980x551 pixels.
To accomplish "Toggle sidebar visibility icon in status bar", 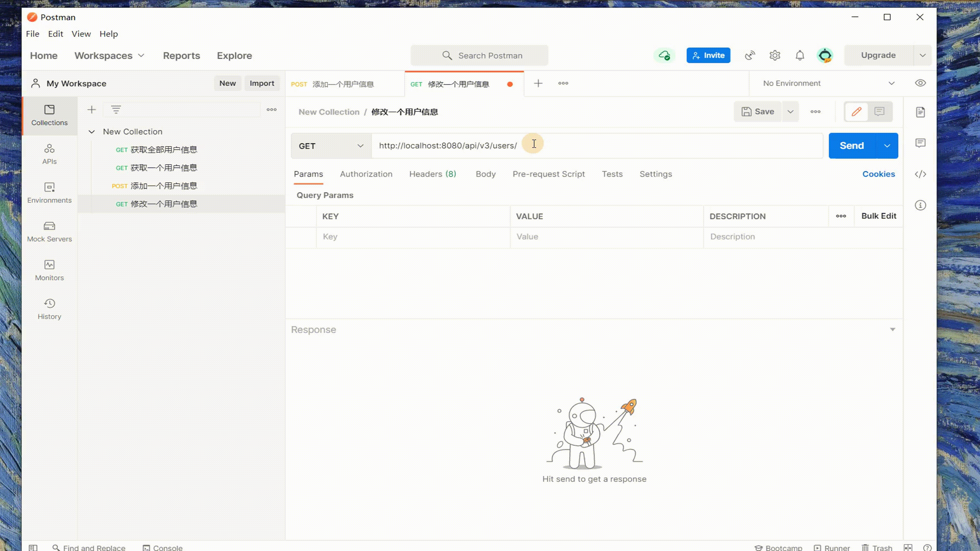I will (33, 548).
